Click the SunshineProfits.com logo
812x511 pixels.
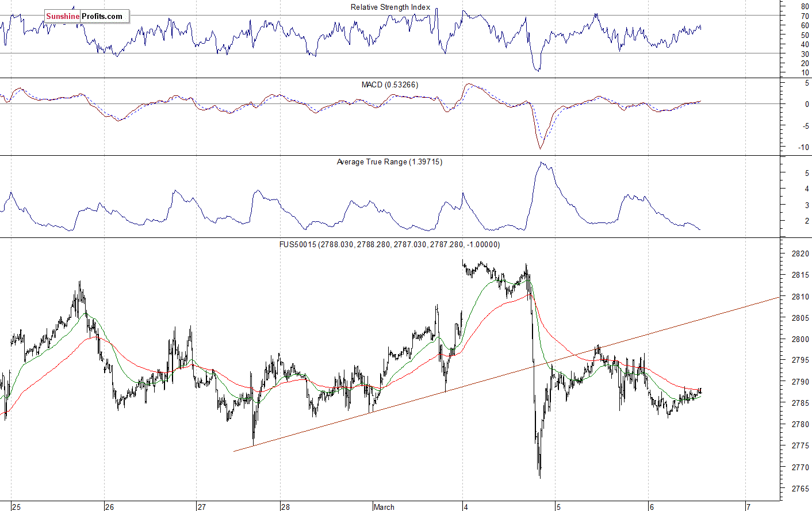click(86, 16)
